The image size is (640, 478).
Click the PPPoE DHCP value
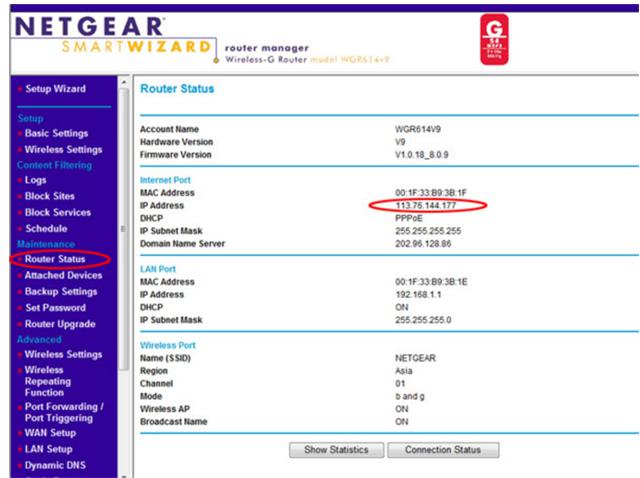tap(409, 218)
